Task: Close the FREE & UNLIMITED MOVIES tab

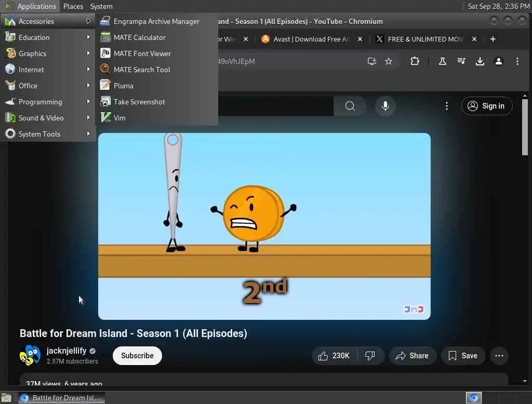Action: (x=474, y=39)
